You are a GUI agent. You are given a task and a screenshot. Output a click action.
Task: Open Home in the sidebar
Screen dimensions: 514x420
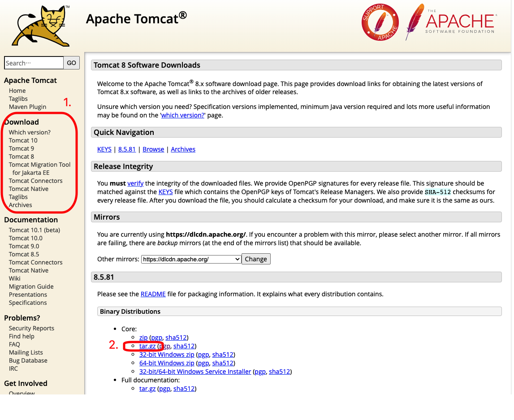tap(17, 91)
